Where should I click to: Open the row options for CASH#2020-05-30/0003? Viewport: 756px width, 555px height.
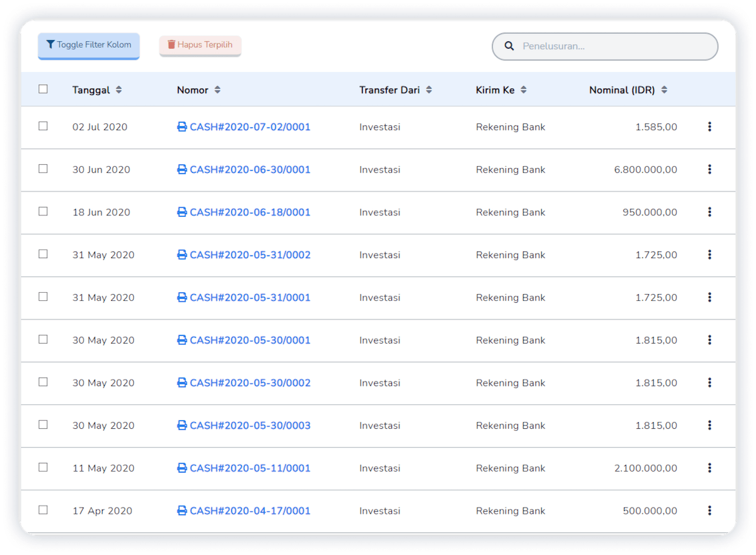(709, 426)
